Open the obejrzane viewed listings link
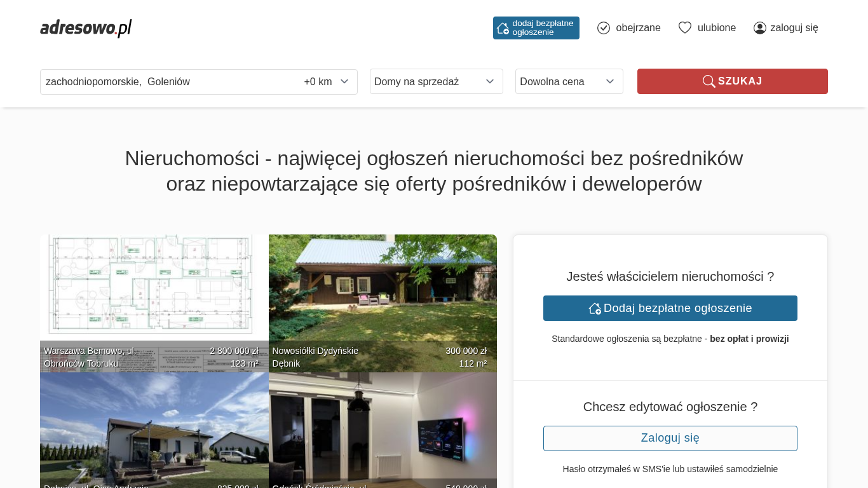The image size is (868, 488). 638,28
